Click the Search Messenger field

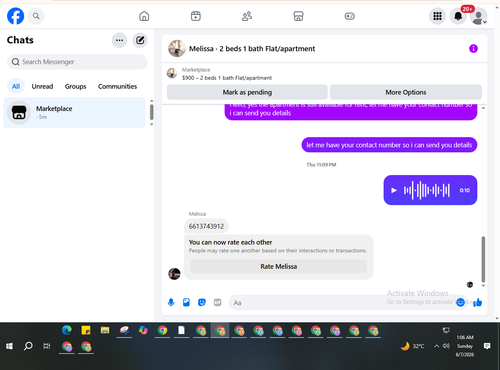coord(77,62)
